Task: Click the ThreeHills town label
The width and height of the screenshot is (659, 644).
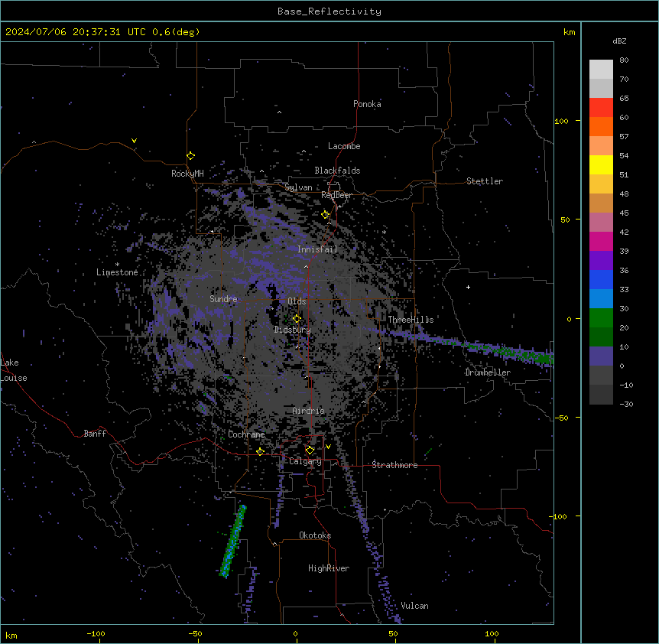Action: pyautogui.click(x=411, y=320)
